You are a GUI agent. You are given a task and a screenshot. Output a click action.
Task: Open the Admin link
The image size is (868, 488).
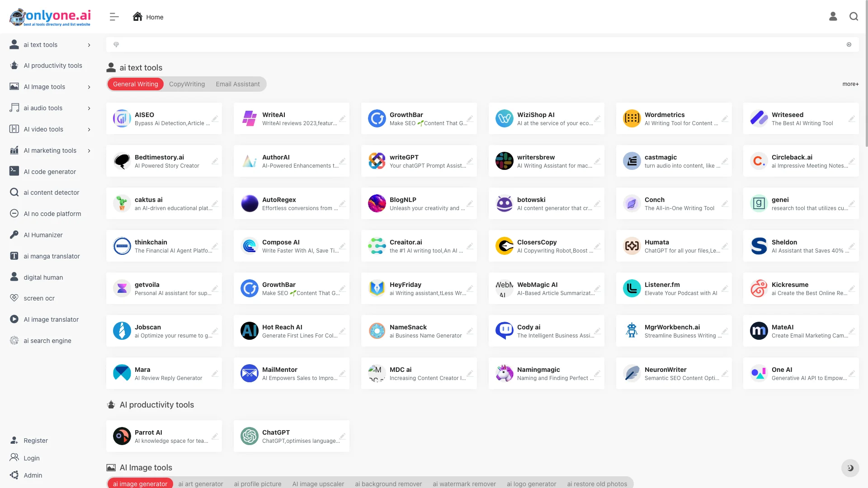(33, 475)
